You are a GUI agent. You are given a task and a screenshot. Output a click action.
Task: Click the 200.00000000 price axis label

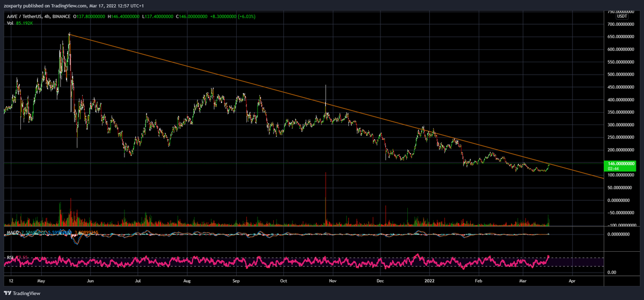coord(621,150)
